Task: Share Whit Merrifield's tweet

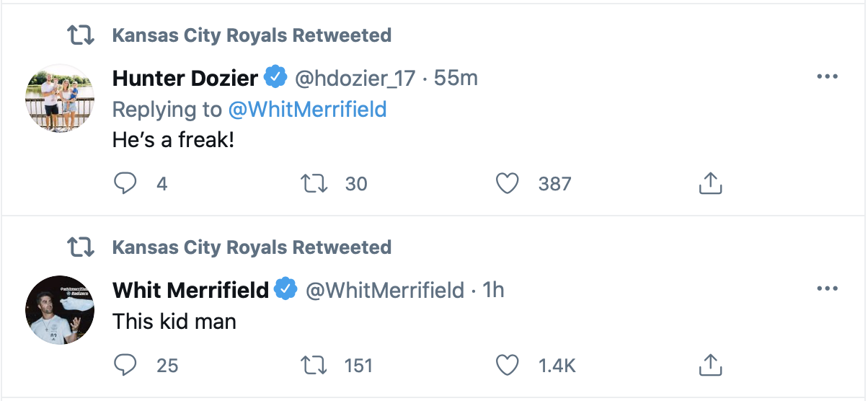Action: [x=710, y=365]
